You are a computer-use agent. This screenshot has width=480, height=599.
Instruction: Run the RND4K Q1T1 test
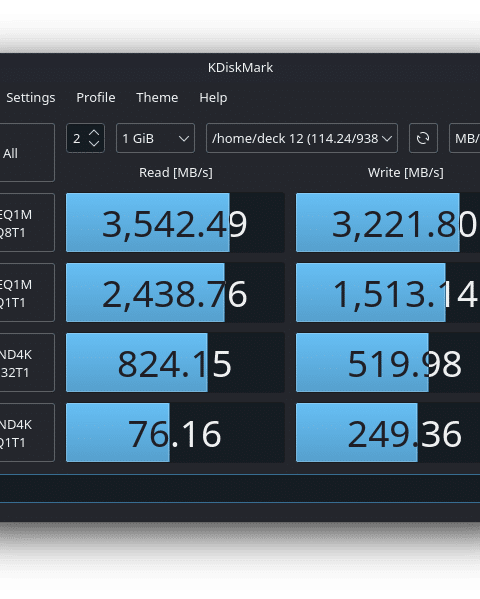point(27,432)
